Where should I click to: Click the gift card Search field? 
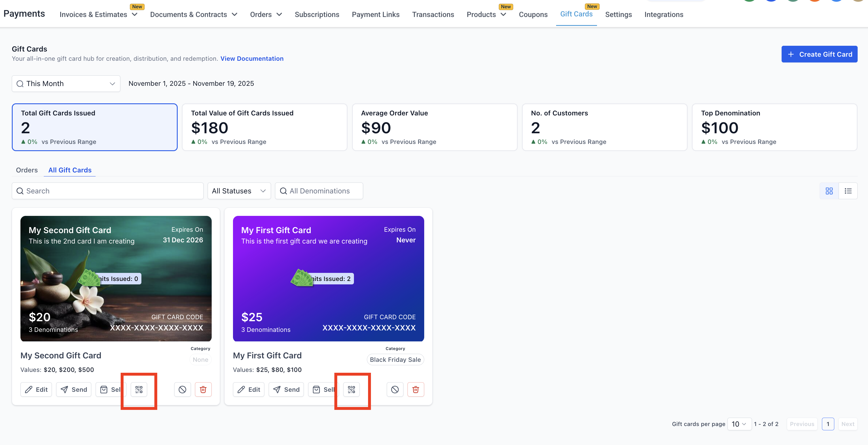coord(108,191)
